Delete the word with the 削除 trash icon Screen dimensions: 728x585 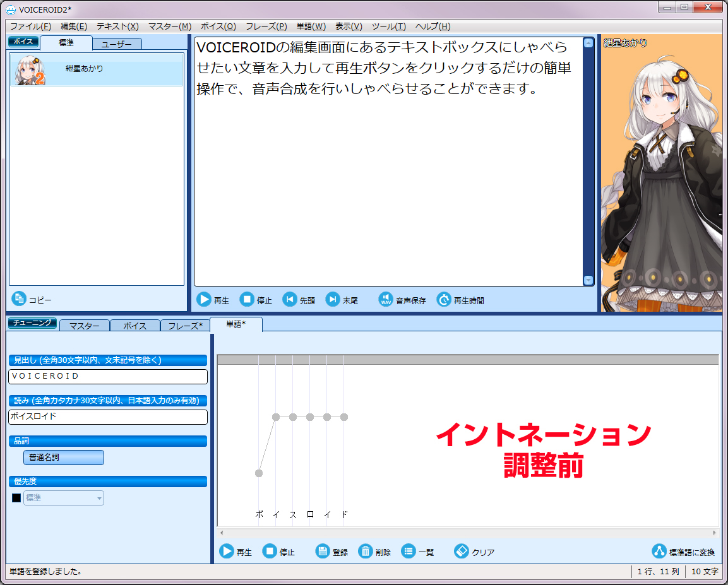[366, 551]
